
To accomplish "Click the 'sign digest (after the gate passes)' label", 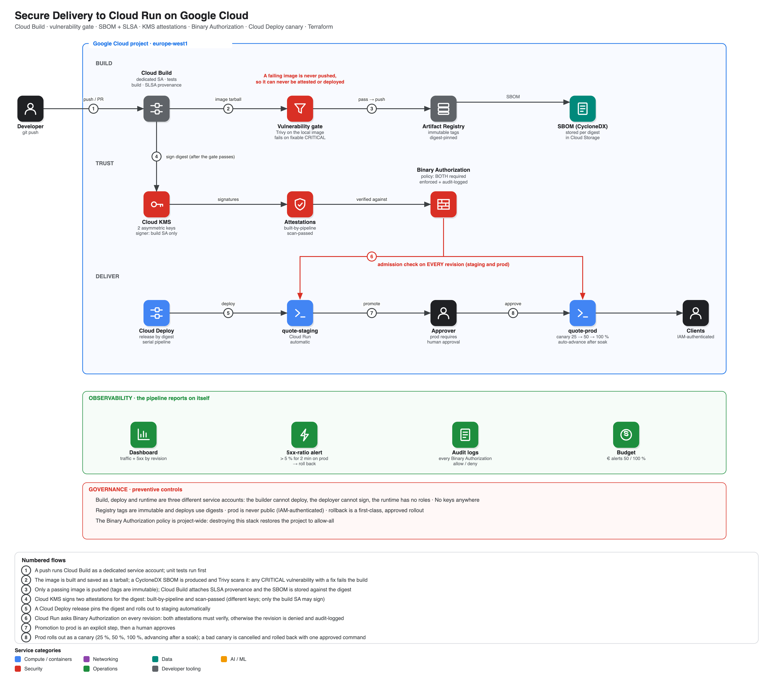I will tap(200, 157).
